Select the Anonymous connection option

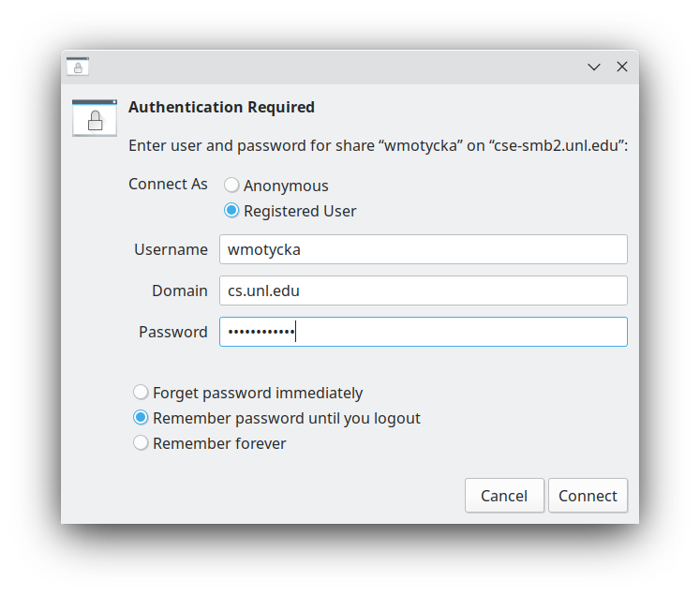coord(231,186)
